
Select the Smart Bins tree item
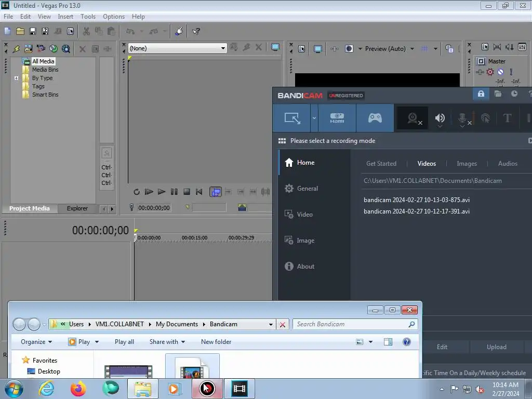click(45, 95)
